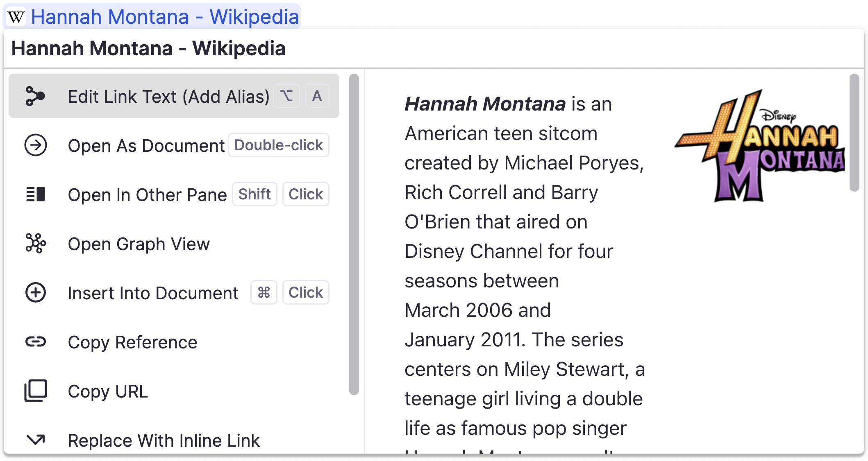Click the Command key symbol badge
868x461 pixels.
click(x=264, y=292)
